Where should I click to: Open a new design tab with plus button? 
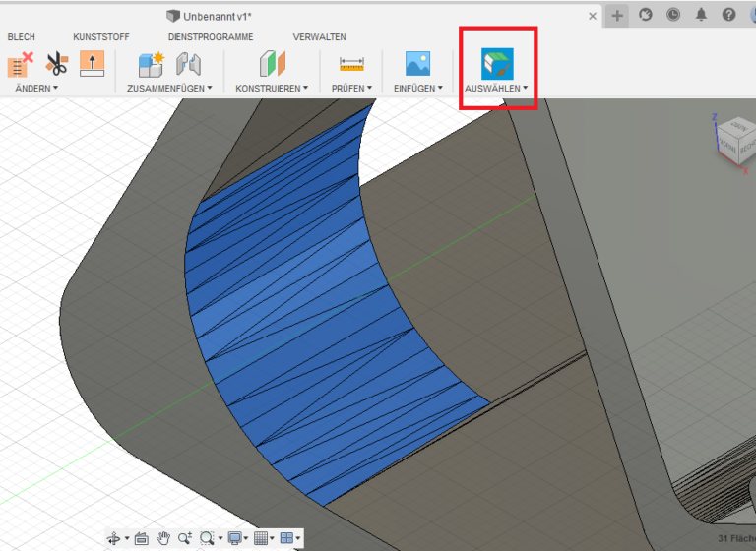pos(617,15)
